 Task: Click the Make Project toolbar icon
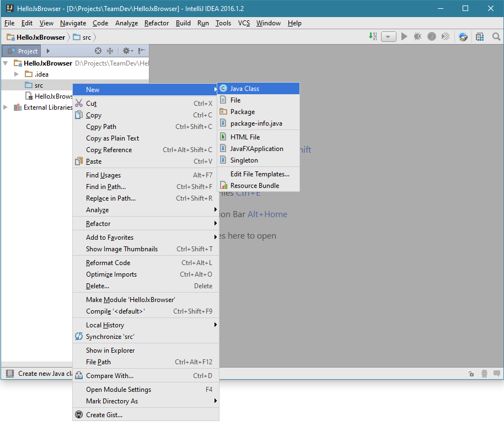tap(373, 36)
